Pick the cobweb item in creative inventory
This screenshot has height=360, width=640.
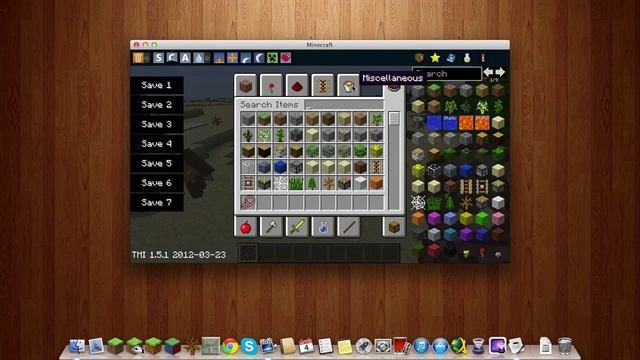[280, 183]
